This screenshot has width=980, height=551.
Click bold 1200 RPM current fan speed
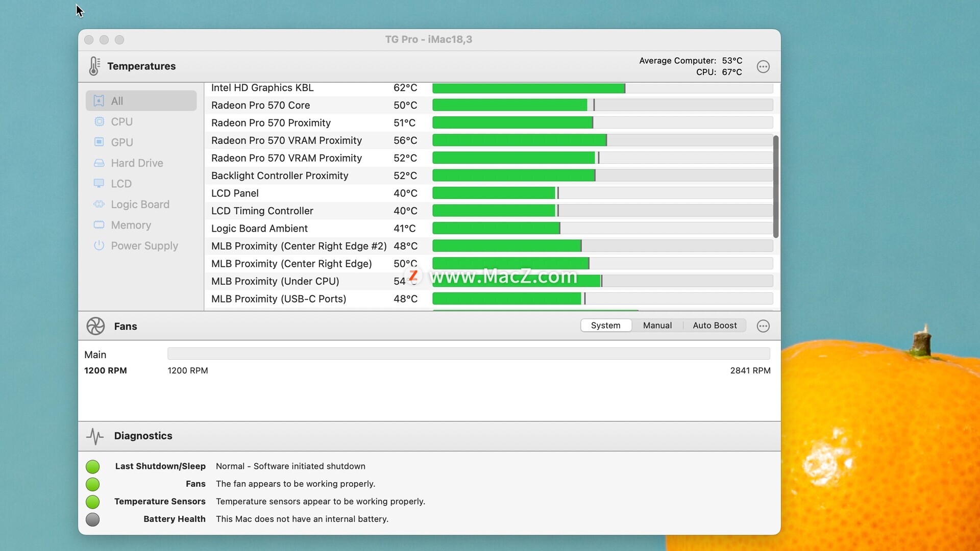106,370
